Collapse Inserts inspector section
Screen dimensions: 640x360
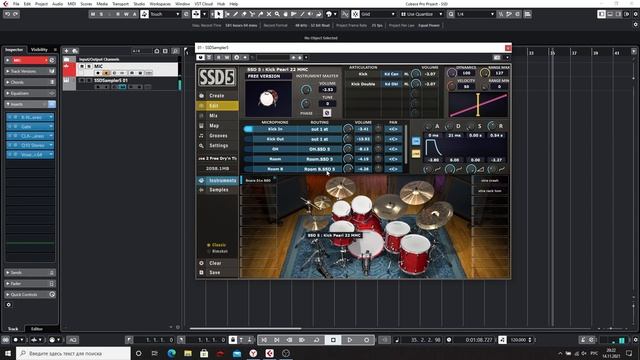tap(30, 104)
